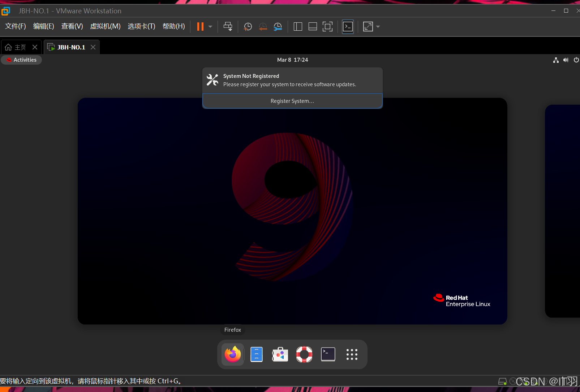Image resolution: width=580 pixels, height=392 pixels.
Task: Switch to console view
Action: 348,26
